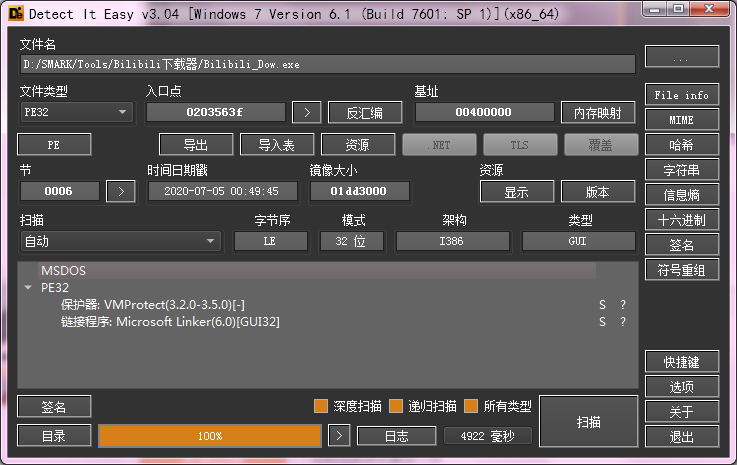Click the 资源 button next to 导入表
737x465 pixels.
point(358,145)
